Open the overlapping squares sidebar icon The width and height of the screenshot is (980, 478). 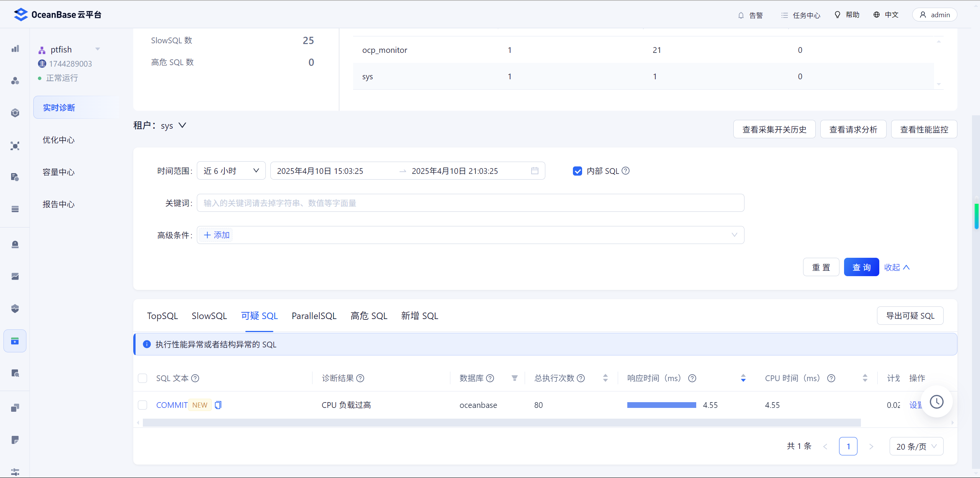15,408
